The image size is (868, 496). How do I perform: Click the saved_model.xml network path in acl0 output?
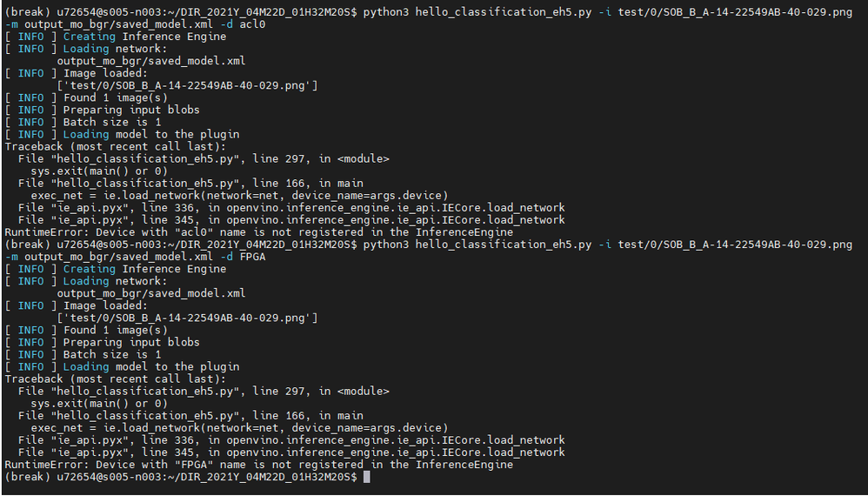(x=150, y=61)
